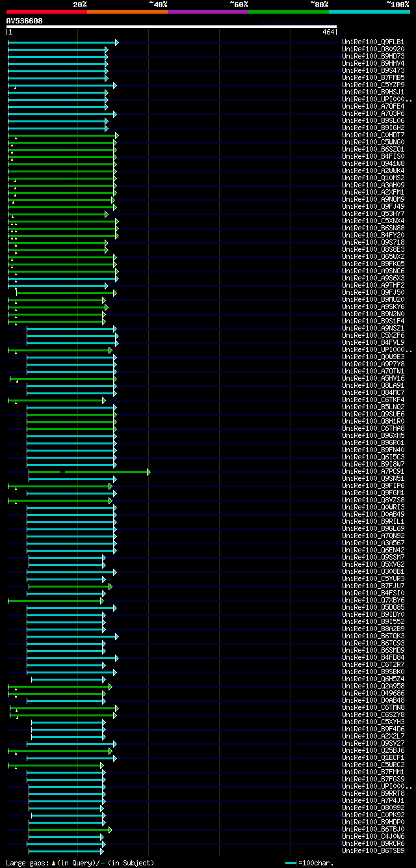This screenshot has height=868, width=416.
Task: Select label UniRef100_C0PK92
Action: click(x=374, y=815)
